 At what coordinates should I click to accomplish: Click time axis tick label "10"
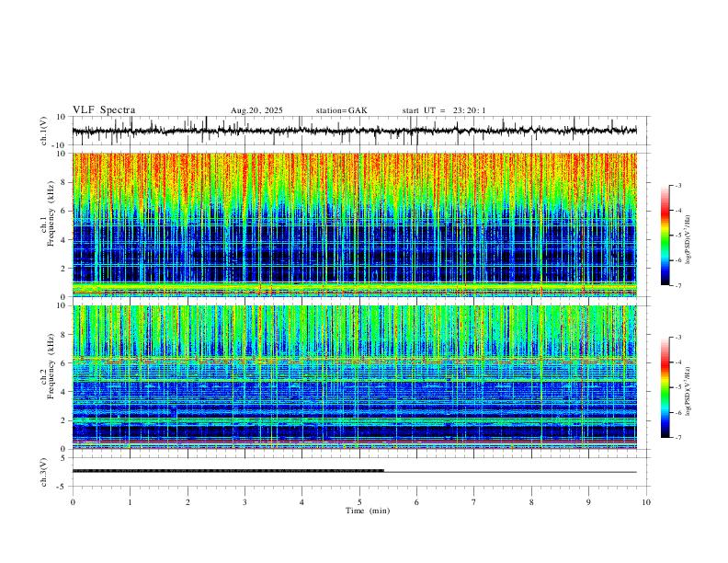click(646, 502)
